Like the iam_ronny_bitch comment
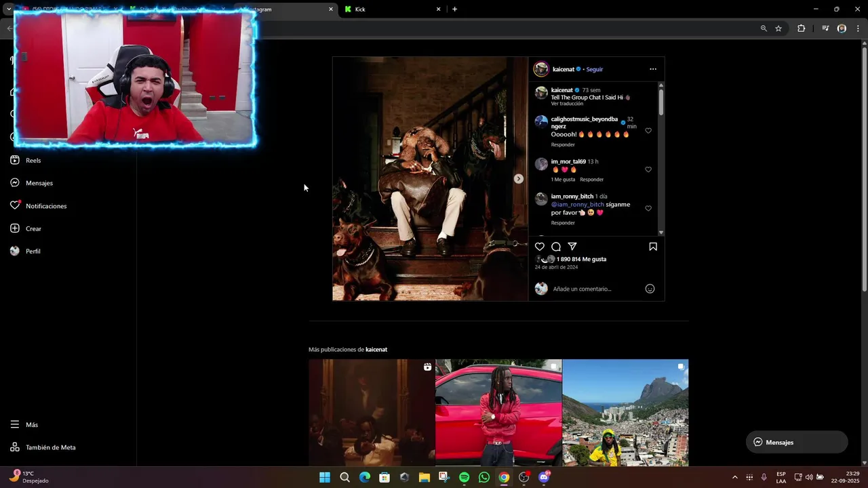 (648, 208)
